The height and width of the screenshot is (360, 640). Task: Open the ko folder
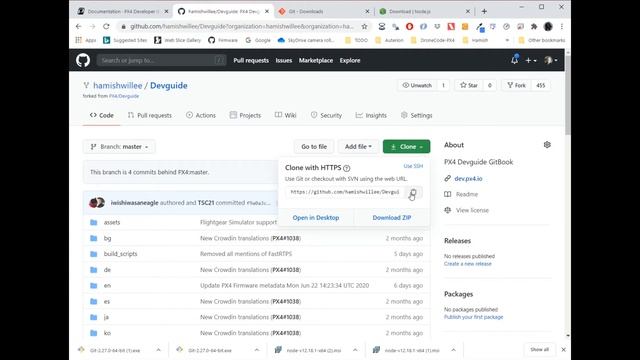(x=107, y=333)
